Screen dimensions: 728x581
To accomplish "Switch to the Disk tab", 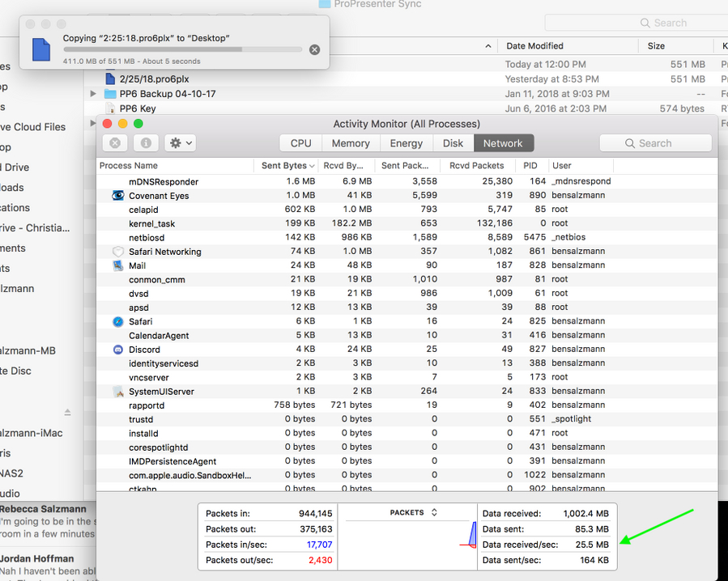I will pos(453,143).
